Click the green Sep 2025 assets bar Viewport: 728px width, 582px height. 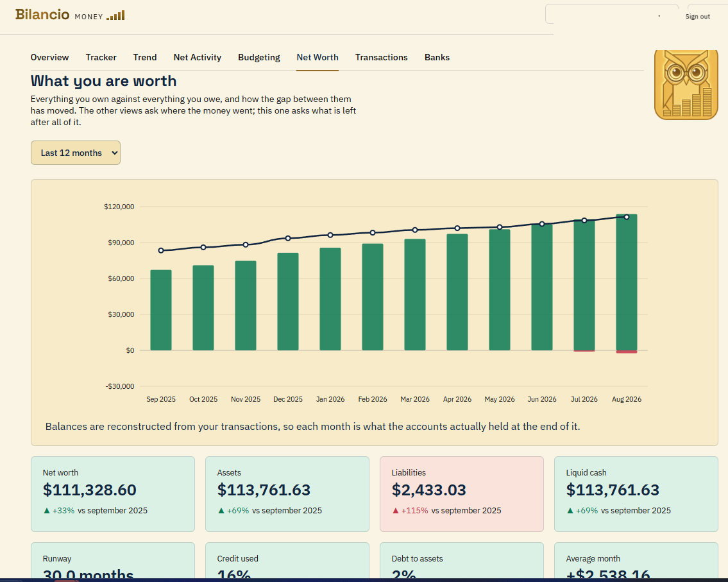pyautogui.click(x=161, y=310)
